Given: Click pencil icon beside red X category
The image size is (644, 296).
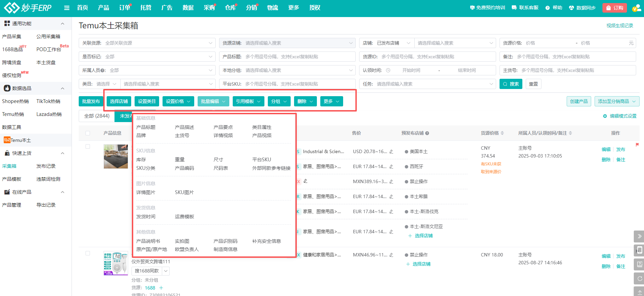Looking at the screenshot, I should [305, 181].
